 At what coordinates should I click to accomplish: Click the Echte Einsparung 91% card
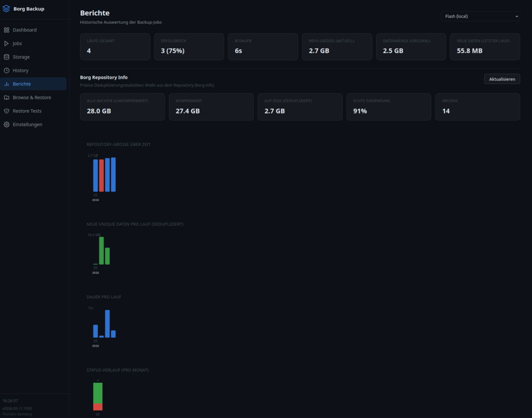(389, 107)
